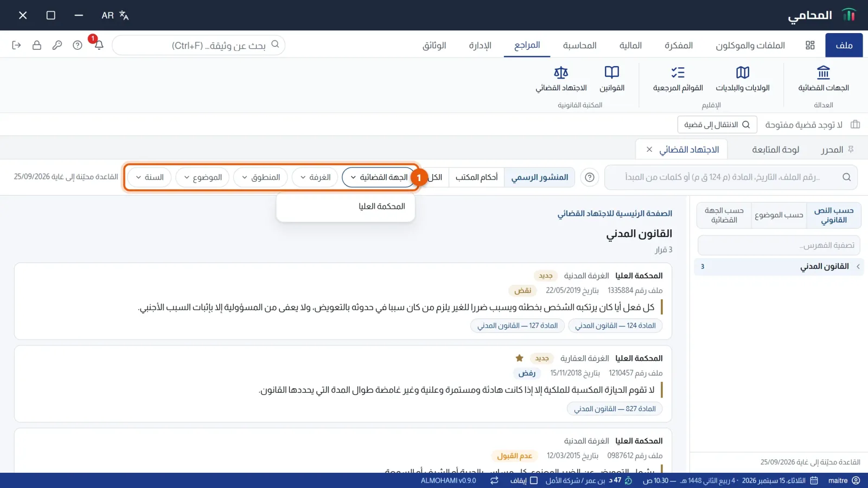Switch to the لوحة المتابعة tab
The height and width of the screenshot is (488, 868).
pyautogui.click(x=775, y=150)
